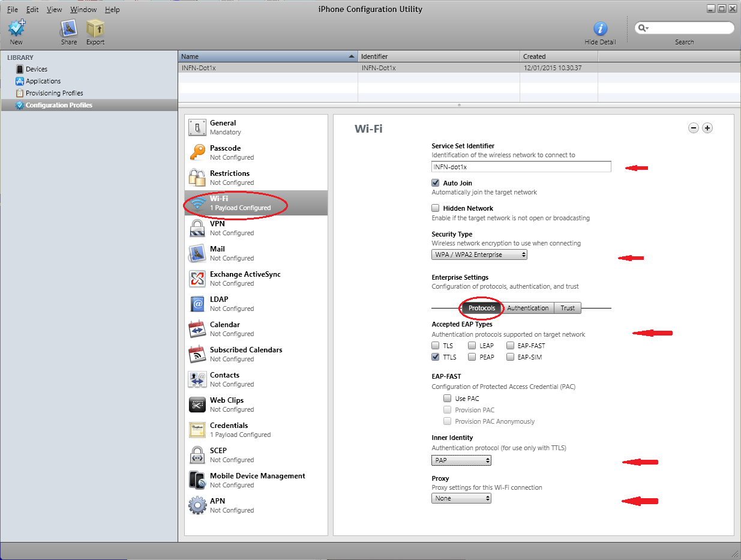This screenshot has width=741, height=560.
Task: Select Configuration Profiles in the library
Action: click(89, 105)
